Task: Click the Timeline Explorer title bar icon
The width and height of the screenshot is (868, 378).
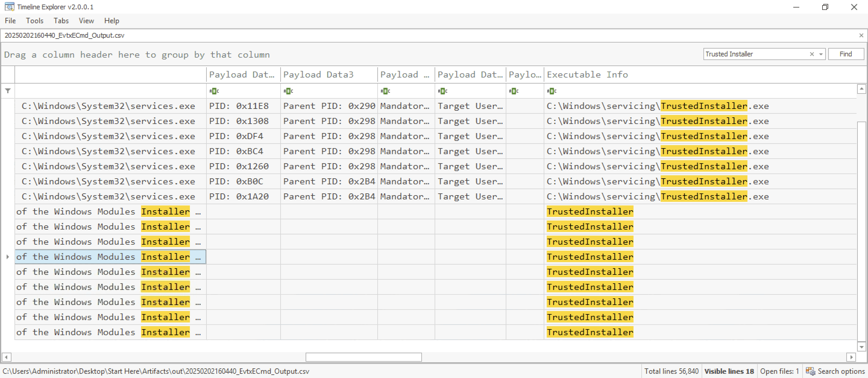Action: (9, 7)
